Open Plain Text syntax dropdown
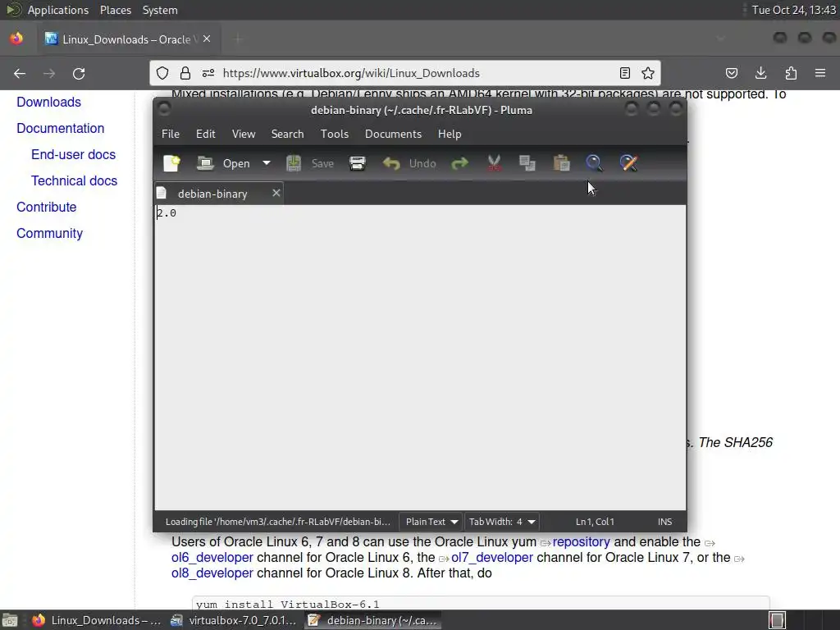 coord(431,521)
